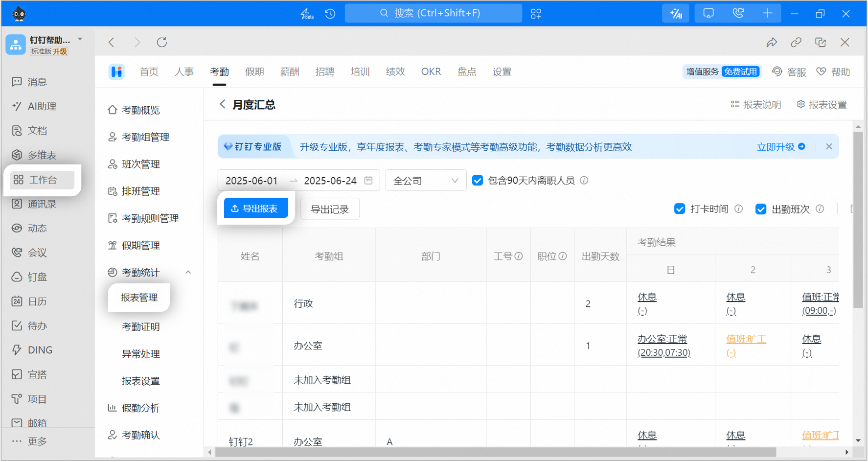Open 异常处理 in side menu

coord(141,354)
